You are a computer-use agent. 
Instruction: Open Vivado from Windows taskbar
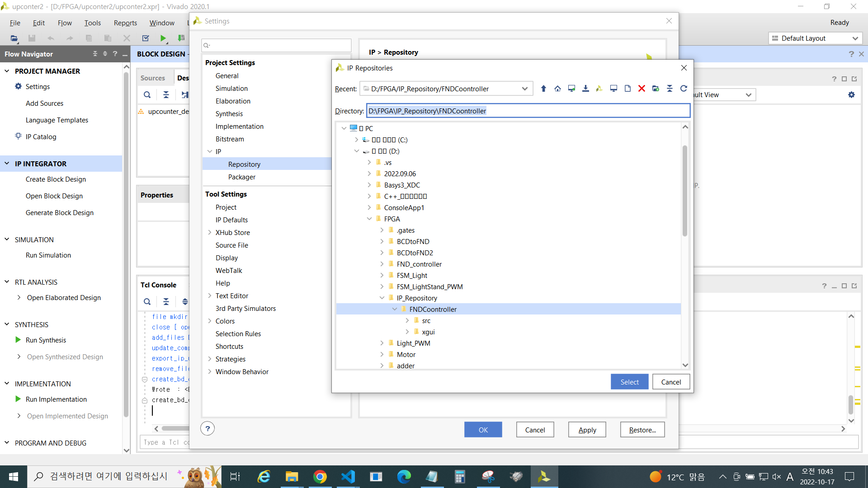click(x=544, y=477)
